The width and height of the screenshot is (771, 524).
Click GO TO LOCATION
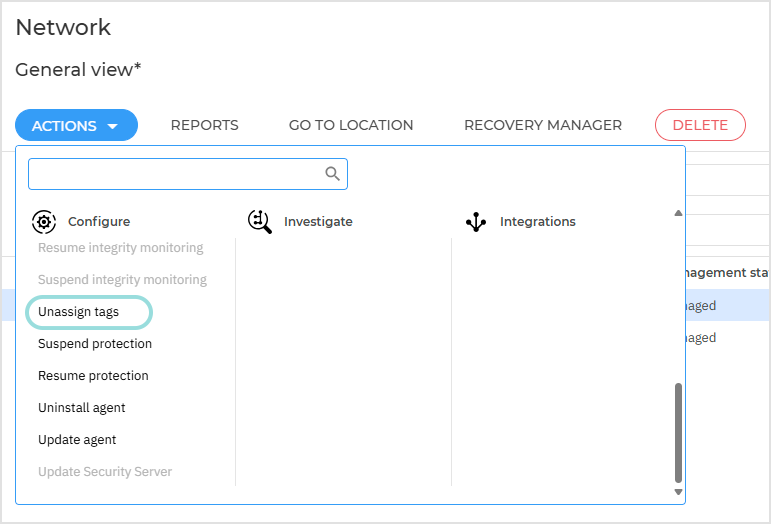tap(351, 125)
